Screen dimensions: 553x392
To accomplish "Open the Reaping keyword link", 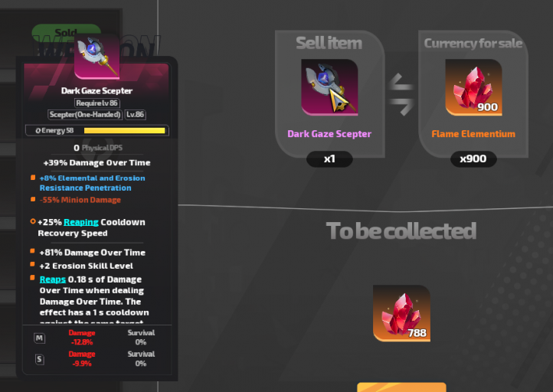I will 81,222.
